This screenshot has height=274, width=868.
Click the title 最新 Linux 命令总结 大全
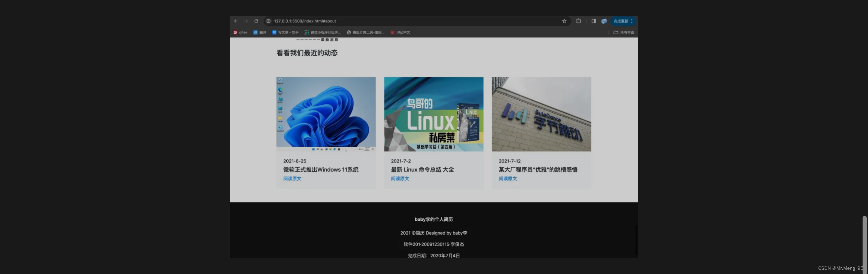[423, 170]
